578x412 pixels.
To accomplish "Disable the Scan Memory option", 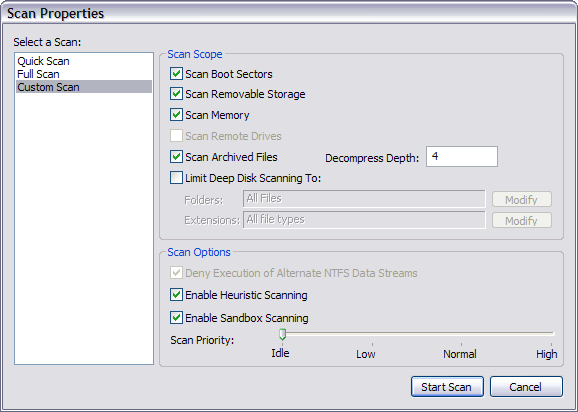I will pos(176,115).
